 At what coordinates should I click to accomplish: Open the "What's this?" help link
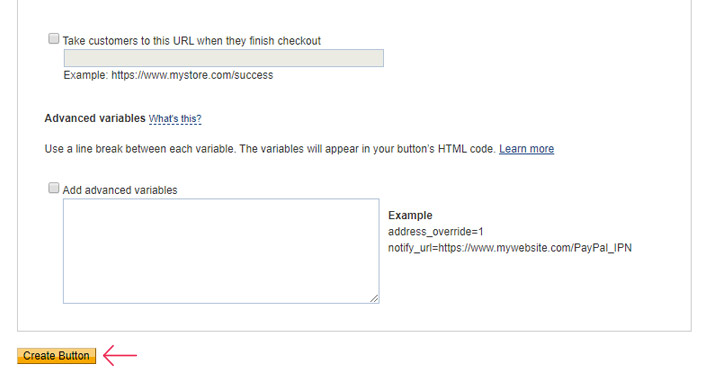[x=175, y=119]
